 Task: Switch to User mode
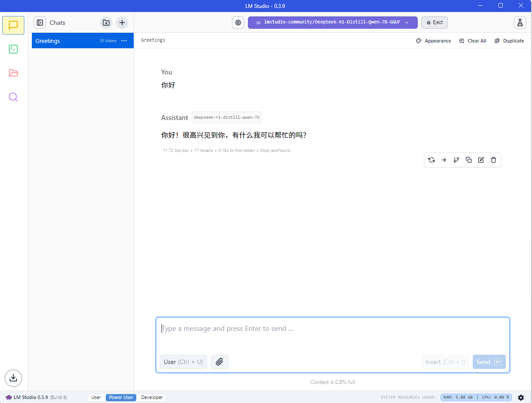pyautogui.click(x=96, y=397)
